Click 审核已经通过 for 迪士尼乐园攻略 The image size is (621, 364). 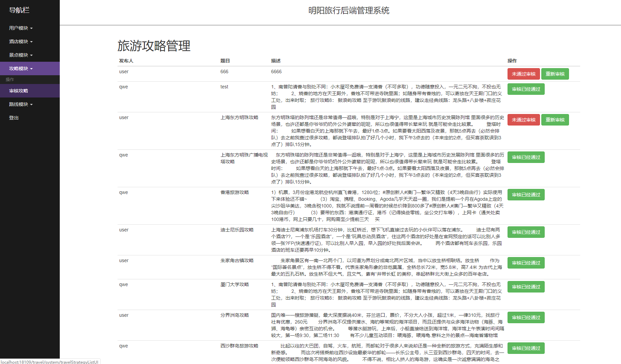pyautogui.click(x=525, y=232)
